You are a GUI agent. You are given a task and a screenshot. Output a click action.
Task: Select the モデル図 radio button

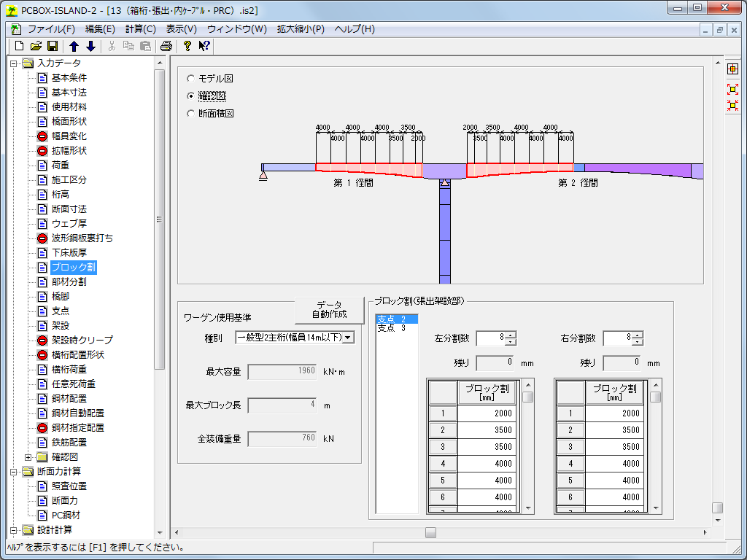192,78
